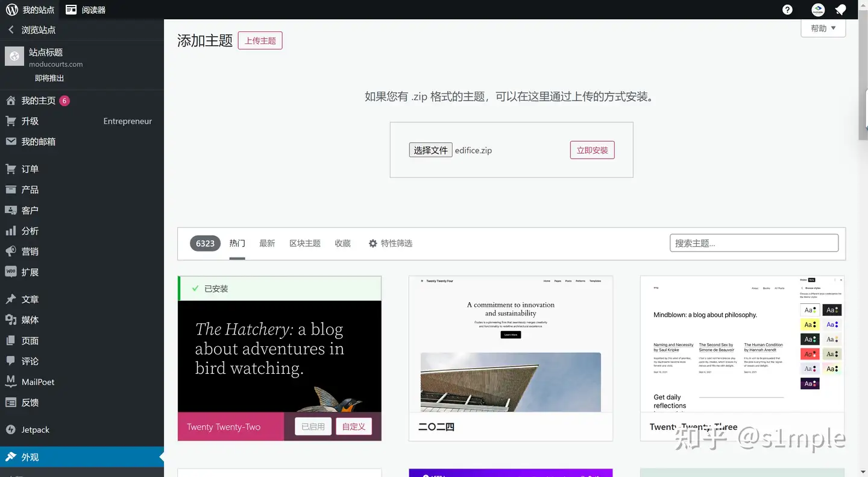Open Jetpack in the sidebar

point(82,430)
